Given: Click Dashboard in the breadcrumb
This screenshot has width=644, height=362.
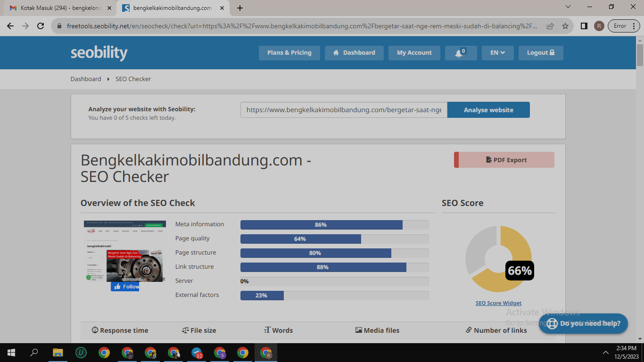Looking at the screenshot, I should [x=86, y=79].
